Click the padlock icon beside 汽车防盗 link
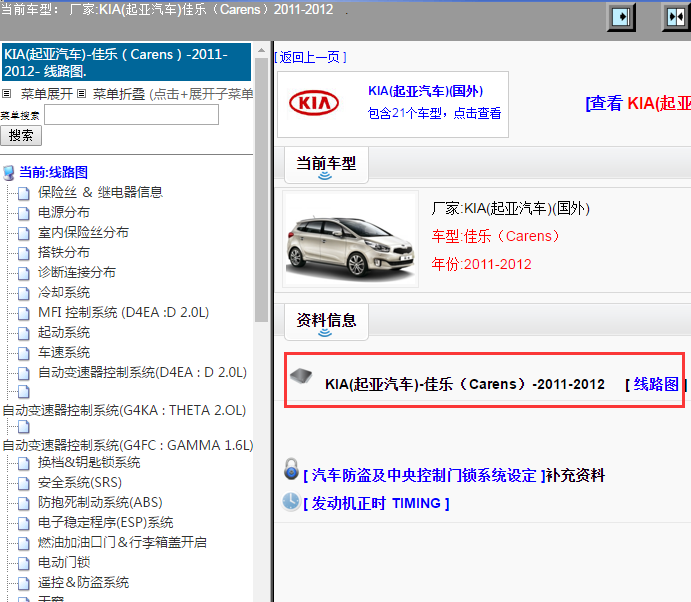The height and width of the screenshot is (602, 691). (291, 468)
